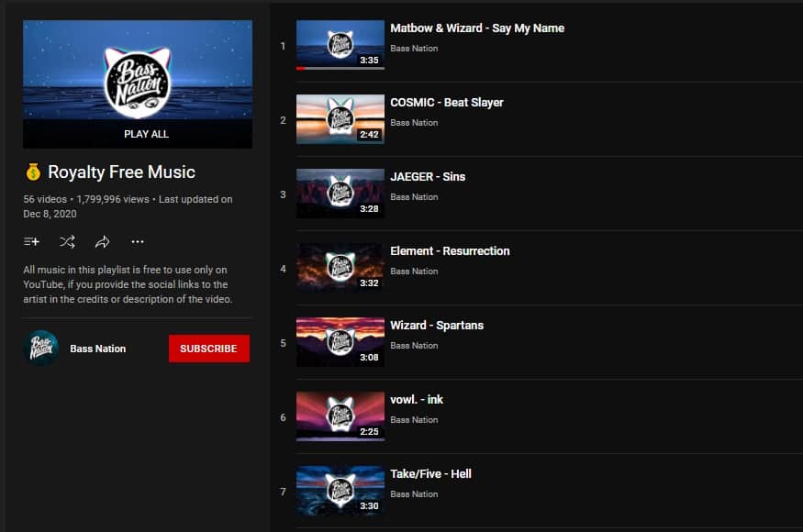Click the money bag emoji beside the title
The image size is (803, 532).
[33, 172]
